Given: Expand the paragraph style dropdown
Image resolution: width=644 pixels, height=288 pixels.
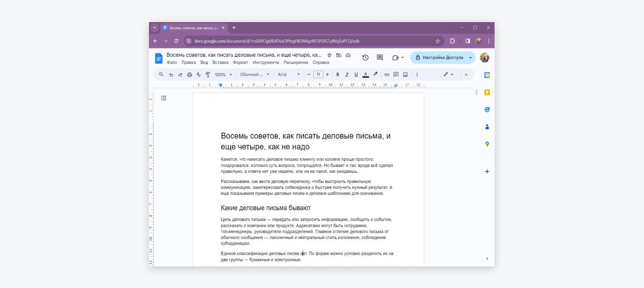Looking at the screenshot, I should [x=255, y=74].
